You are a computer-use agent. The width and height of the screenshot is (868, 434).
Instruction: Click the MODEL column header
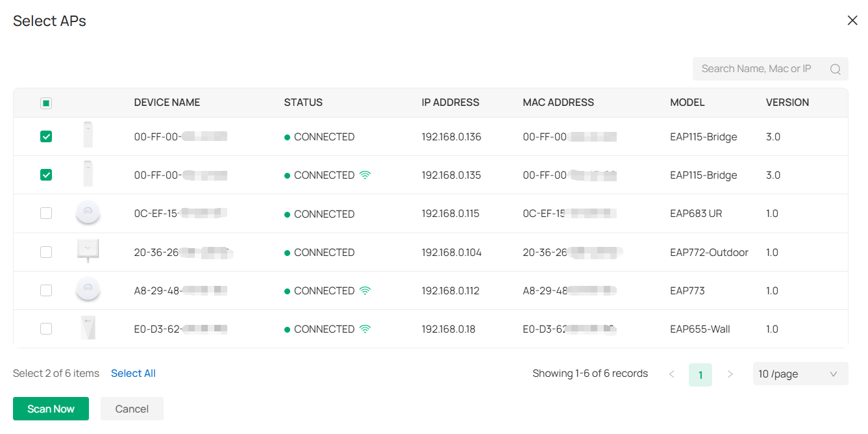688,102
